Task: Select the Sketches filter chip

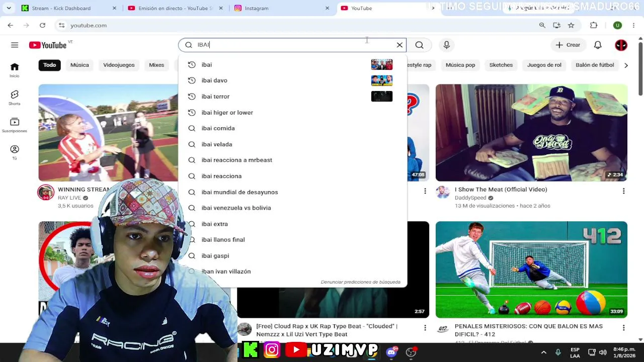Action: point(501,65)
